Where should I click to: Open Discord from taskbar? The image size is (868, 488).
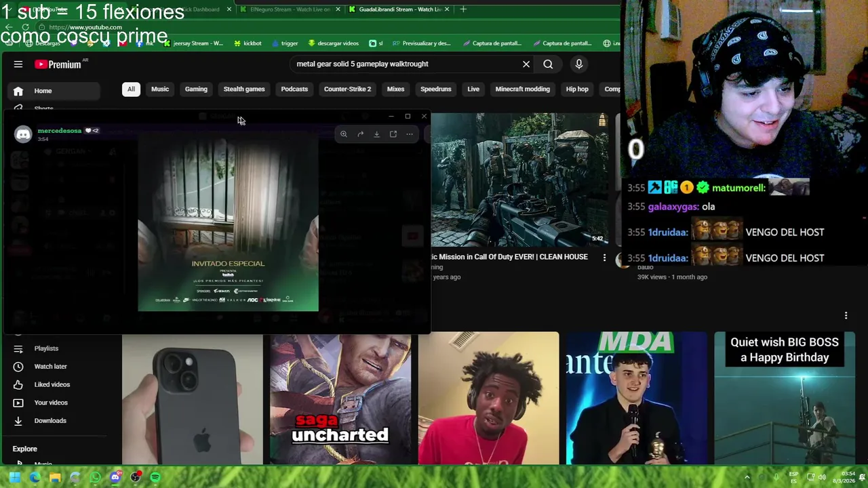point(115,478)
